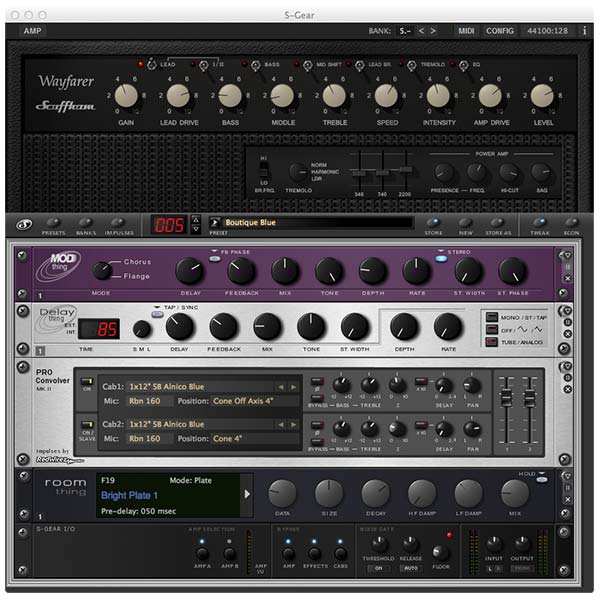Toggle Cab1 On switch in Convolver
This screenshot has width=600, height=600.
coord(87,382)
